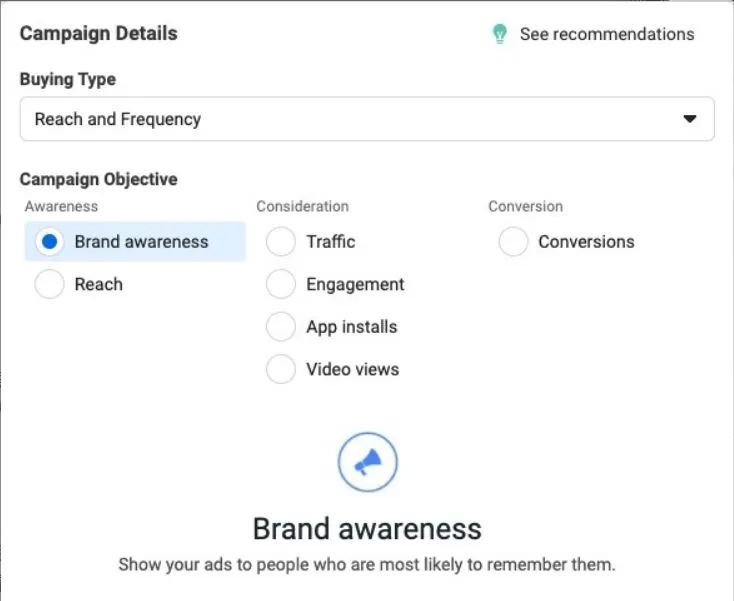Pick the Conversions objective radio button
The width and height of the screenshot is (734, 601).
point(513,242)
